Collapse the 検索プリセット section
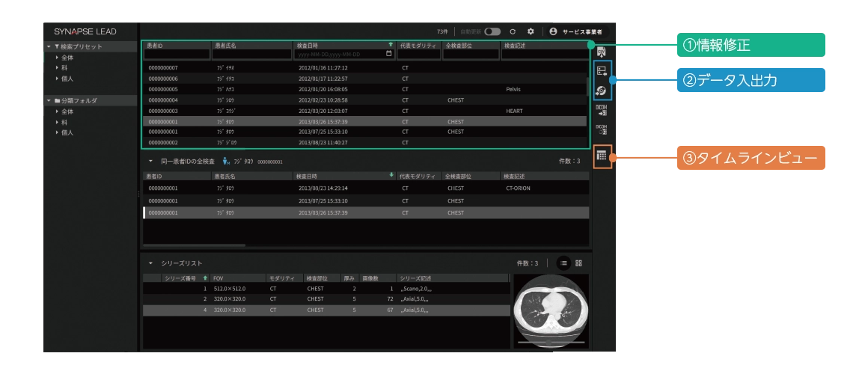The image size is (868, 374). point(49,46)
